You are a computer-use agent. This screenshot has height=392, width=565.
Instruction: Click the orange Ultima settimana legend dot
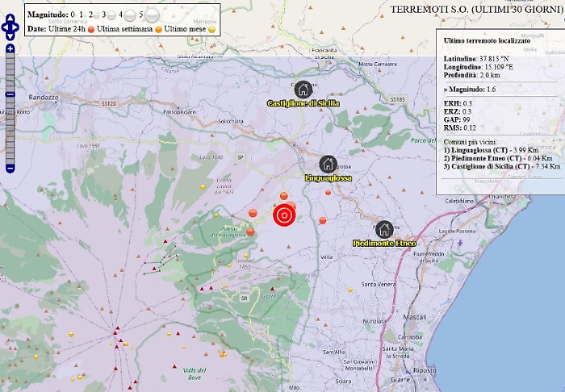coord(157,28)
